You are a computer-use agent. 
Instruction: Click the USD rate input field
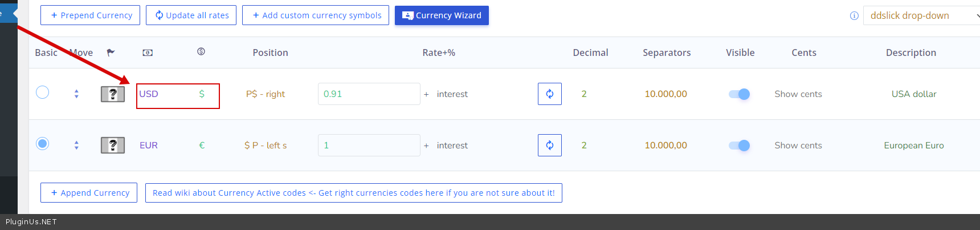coord(369,94)
